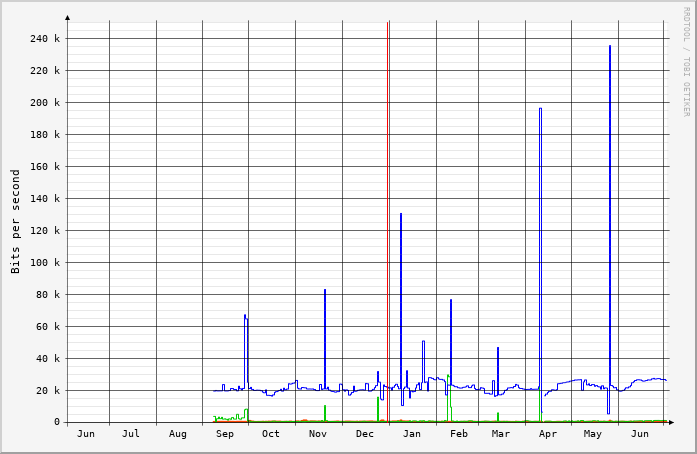The image size is (697, 454).
Task: Click the 'Jan' month label
Action: click(412, 434)
